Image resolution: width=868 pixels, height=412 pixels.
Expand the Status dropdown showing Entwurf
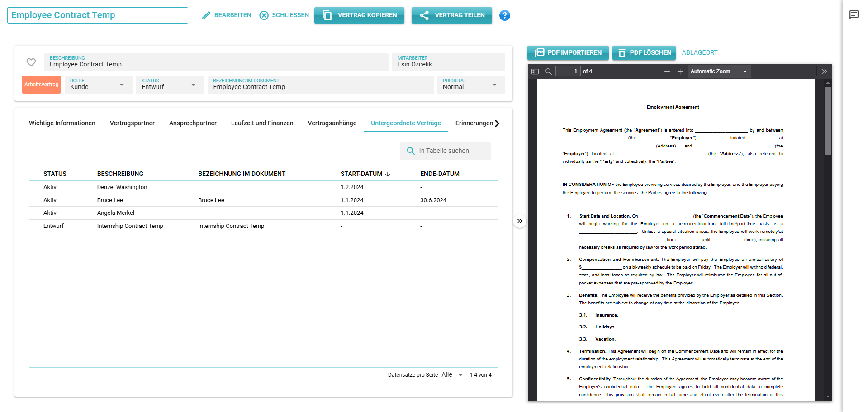pyautogui.click(x=169, y=85)
